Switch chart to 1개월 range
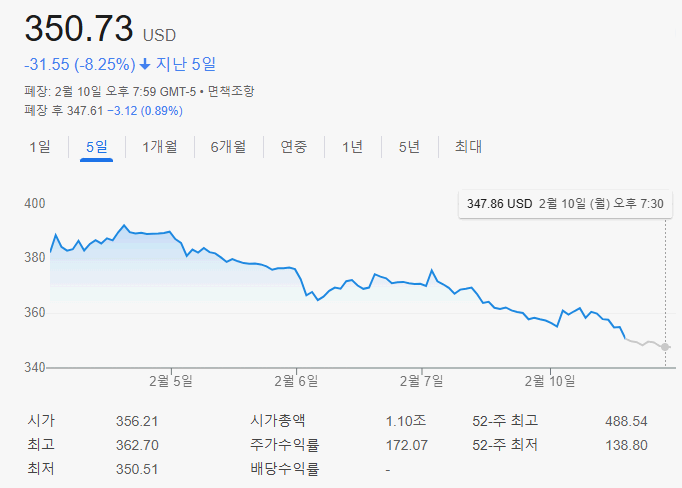Screen dimensions: 682x488 (160, 147)
